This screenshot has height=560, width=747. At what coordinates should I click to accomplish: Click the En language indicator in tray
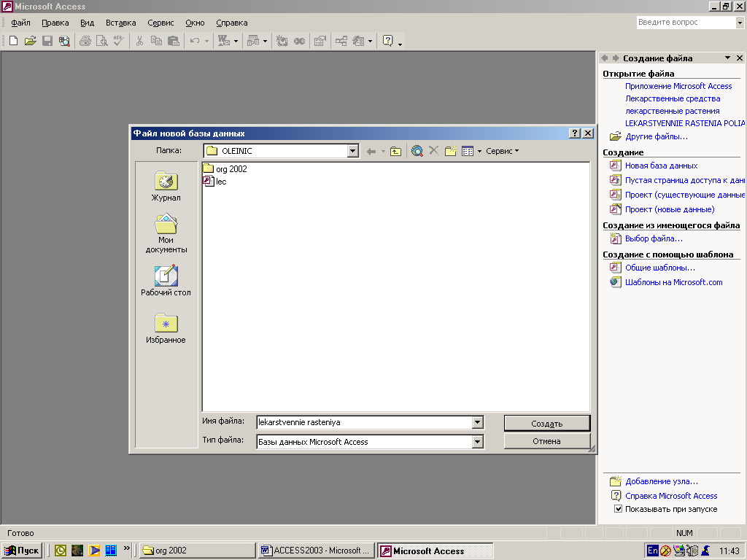pyautogui.click(x=652, y=551)
